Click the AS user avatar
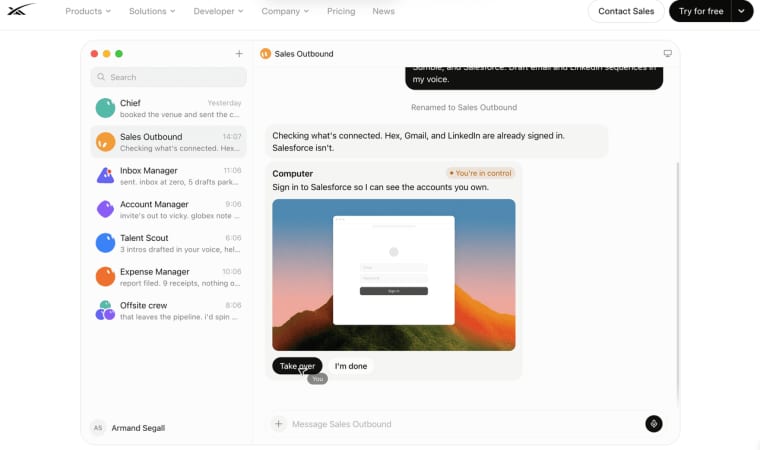760x450 pixels. point(98,428)
